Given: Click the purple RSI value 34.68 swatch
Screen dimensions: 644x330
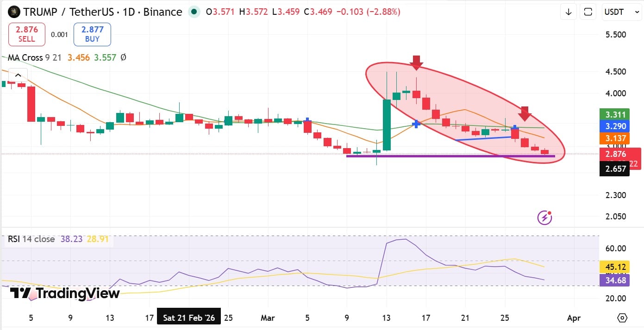Looking at the screenshot, I should click(614, 280).
